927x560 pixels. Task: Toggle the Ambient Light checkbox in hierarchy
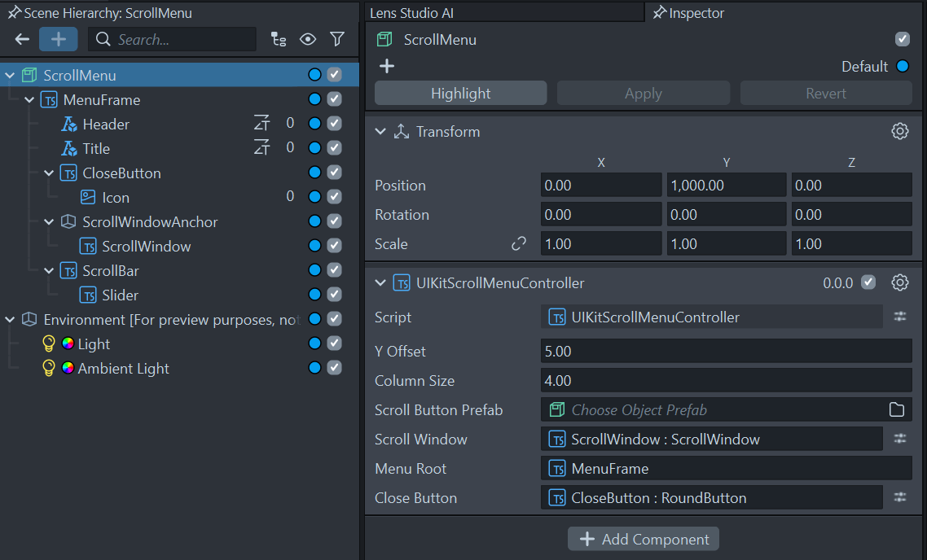[x=334, y=368]
